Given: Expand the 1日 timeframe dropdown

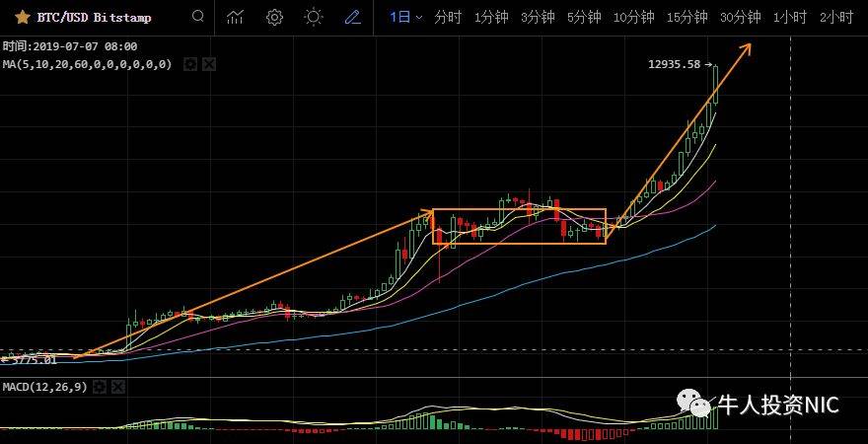Looking at the screenshot, I should pos(405,17).
